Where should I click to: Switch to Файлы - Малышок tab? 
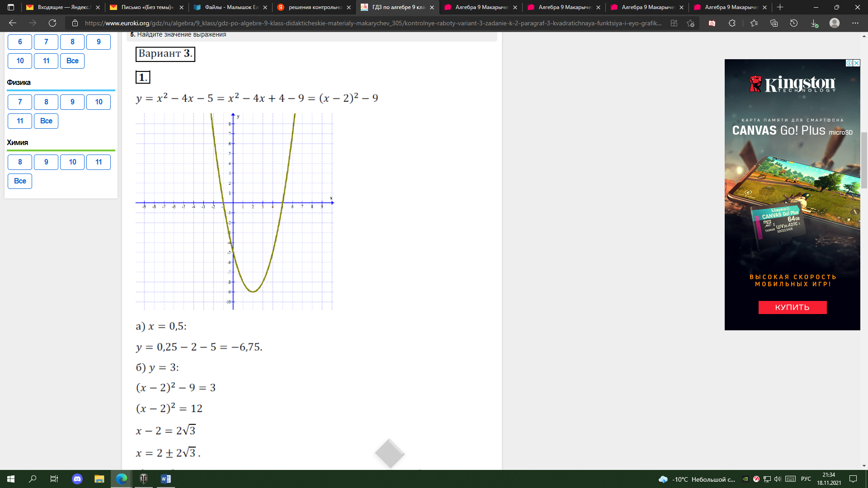point(231,7)
